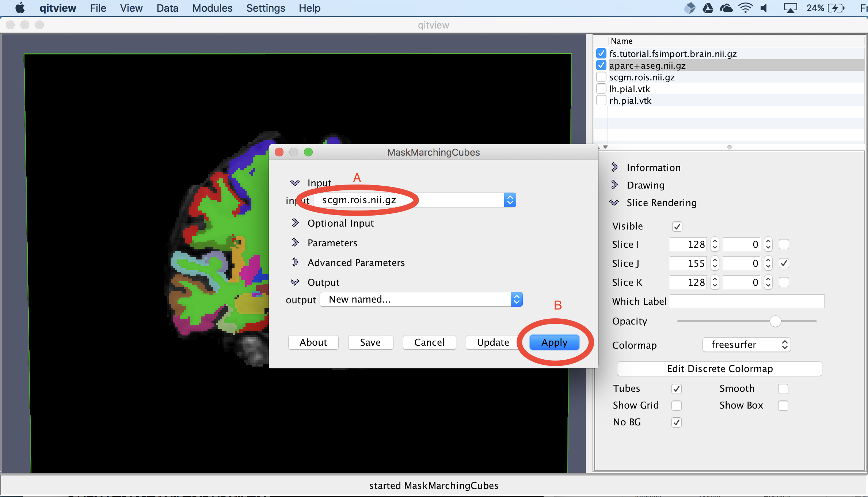Screen dimensions: 868x497
Task: Open the Modules menu
Action: [x=212, y=8]
